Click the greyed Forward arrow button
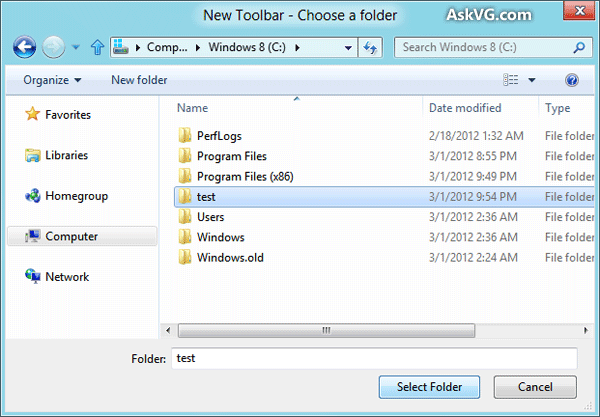Viewport: 600px width, 417px height. click(x=53, y=47)
